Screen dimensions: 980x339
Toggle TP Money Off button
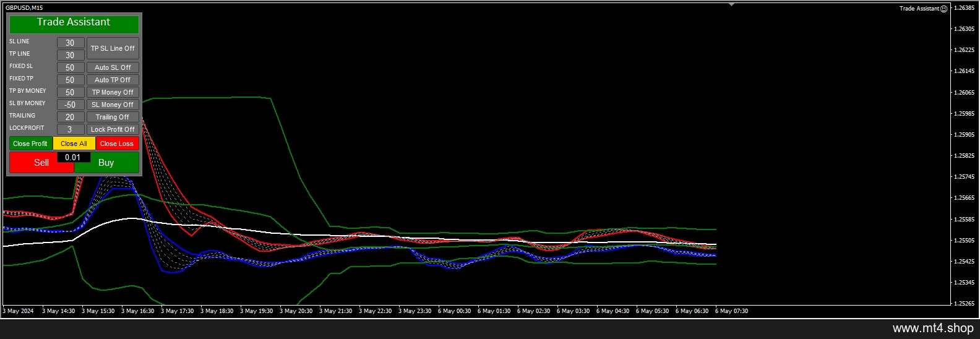click(113, 92)
